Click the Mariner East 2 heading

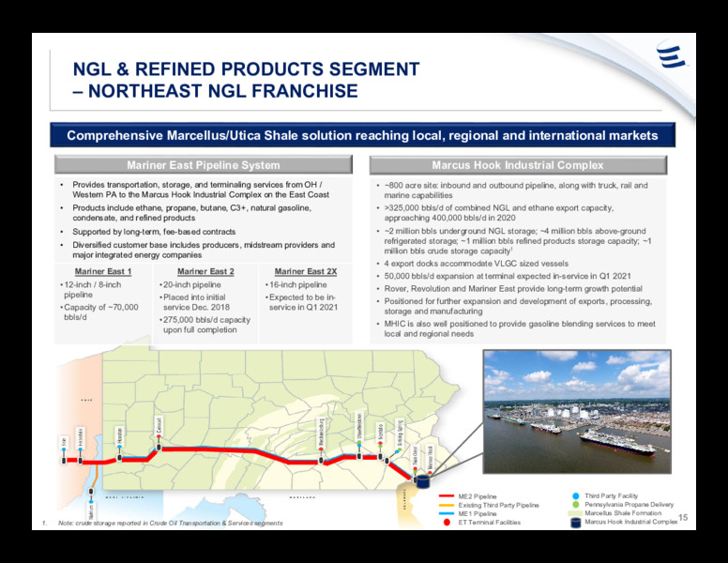[205, 271]
